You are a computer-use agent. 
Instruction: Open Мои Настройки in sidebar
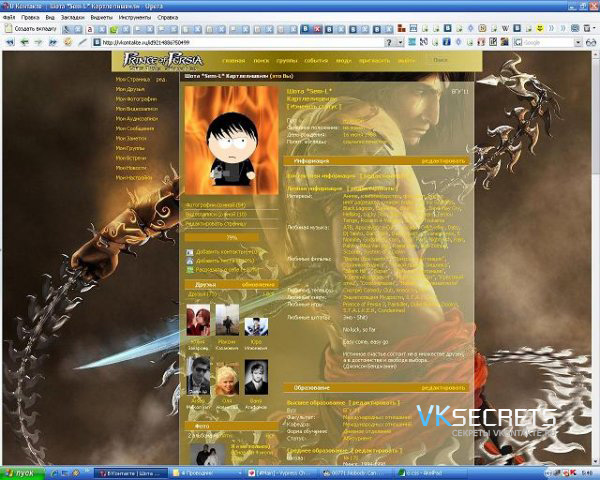click(x=134, y=178)
